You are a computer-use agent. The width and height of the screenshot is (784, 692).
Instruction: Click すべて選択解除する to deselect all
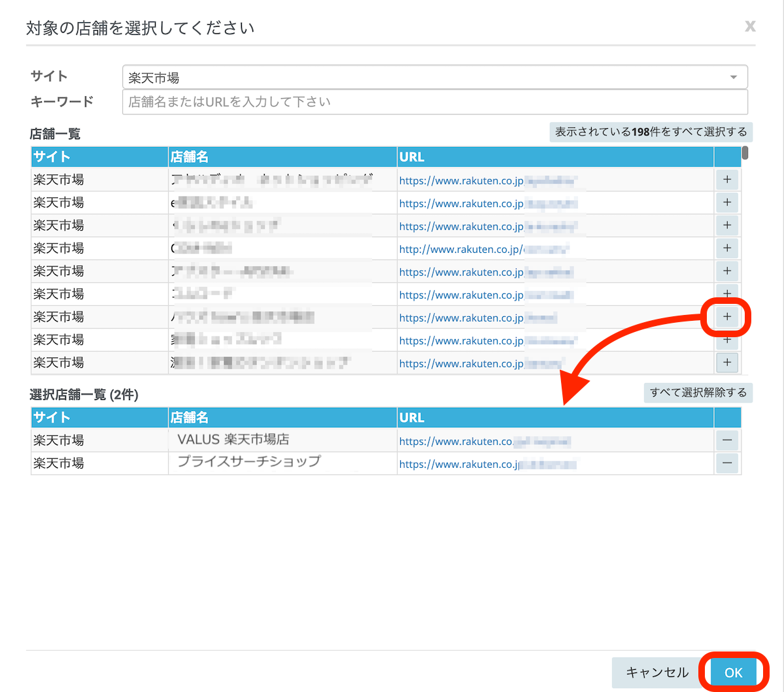coord(698,393)
